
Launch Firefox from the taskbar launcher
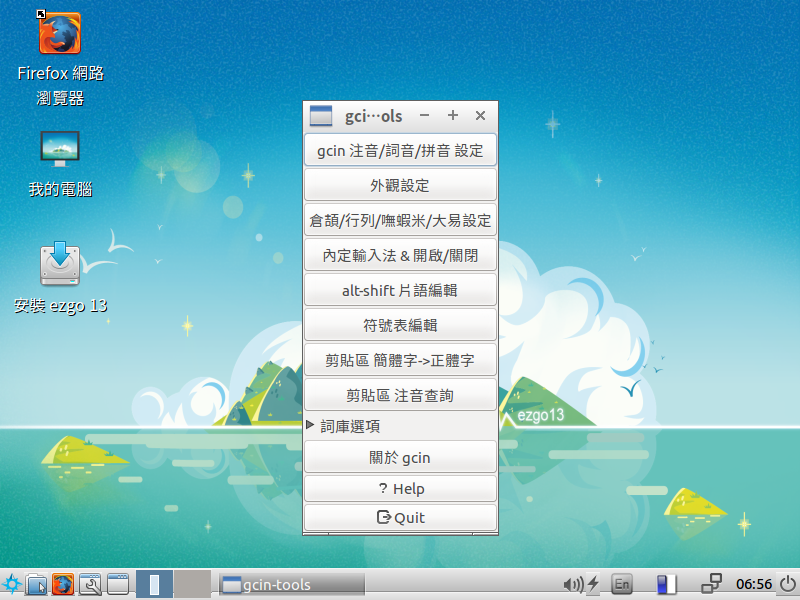[63, 584]
